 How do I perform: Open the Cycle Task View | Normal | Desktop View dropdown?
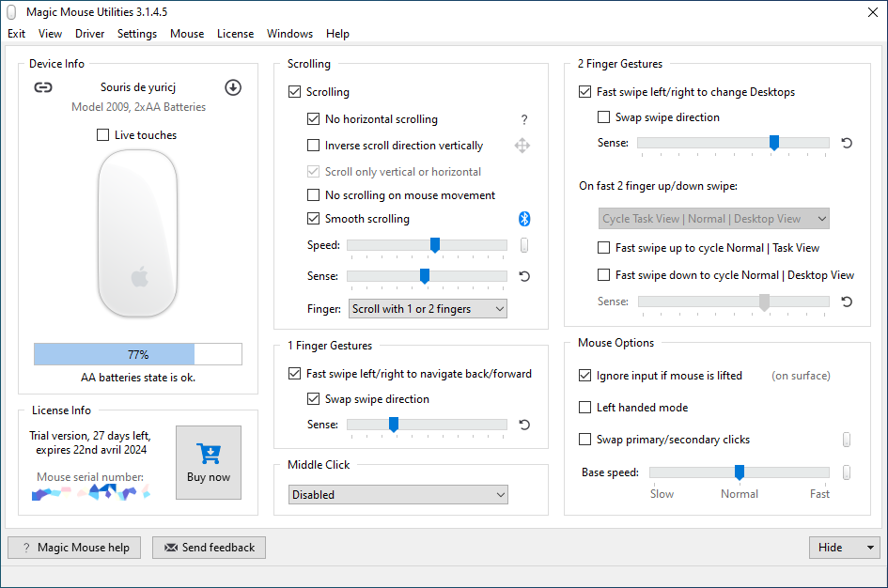[713, 219]
